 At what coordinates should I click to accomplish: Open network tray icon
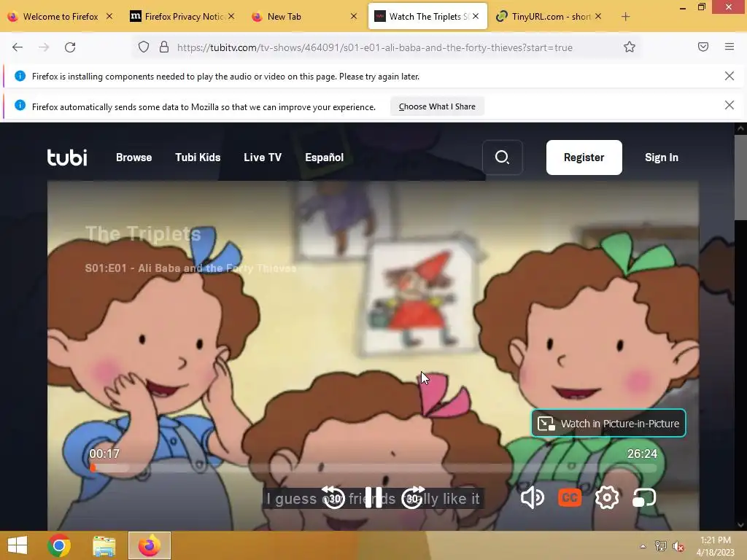[661, 546]
